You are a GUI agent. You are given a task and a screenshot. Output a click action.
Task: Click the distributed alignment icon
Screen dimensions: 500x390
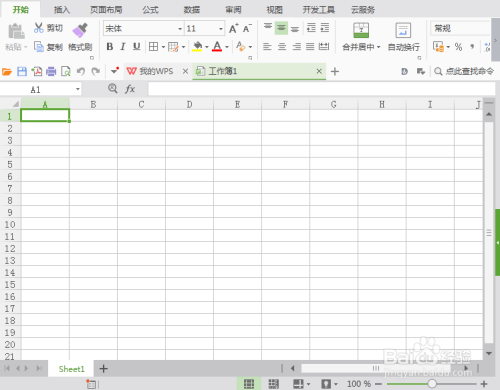[324, 47]
